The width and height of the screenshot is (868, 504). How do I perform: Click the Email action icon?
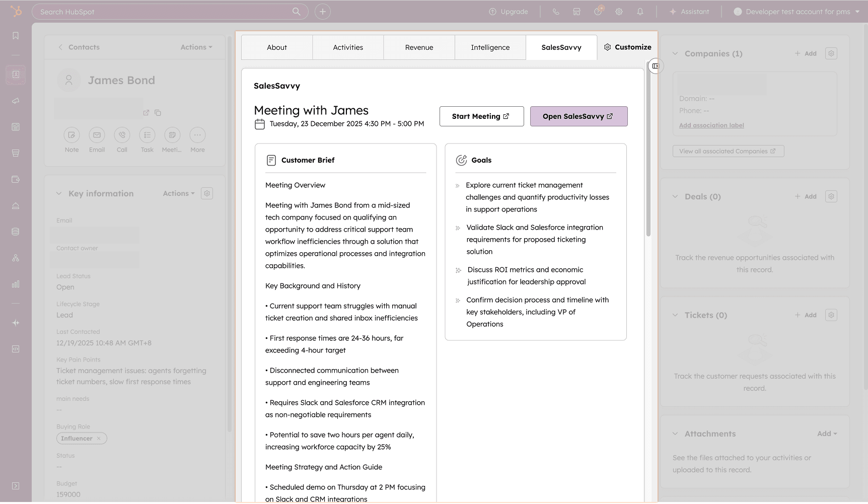click(97, 135)
